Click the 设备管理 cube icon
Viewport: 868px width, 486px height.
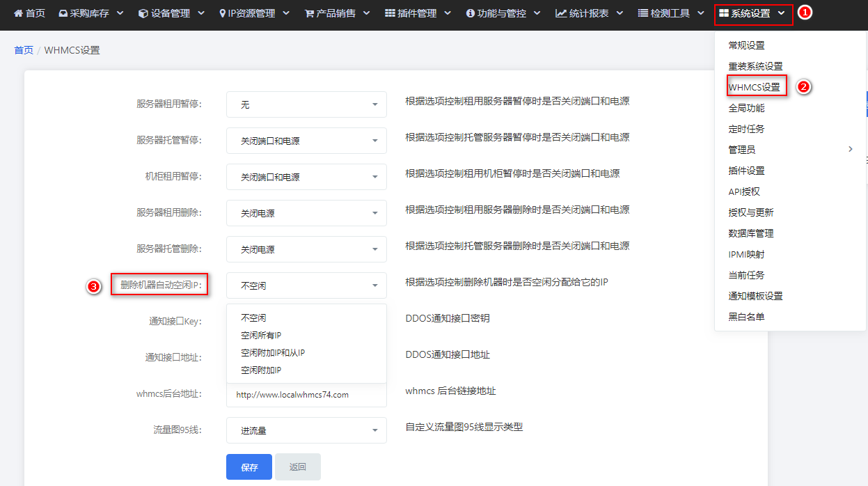tap(143, 13)
